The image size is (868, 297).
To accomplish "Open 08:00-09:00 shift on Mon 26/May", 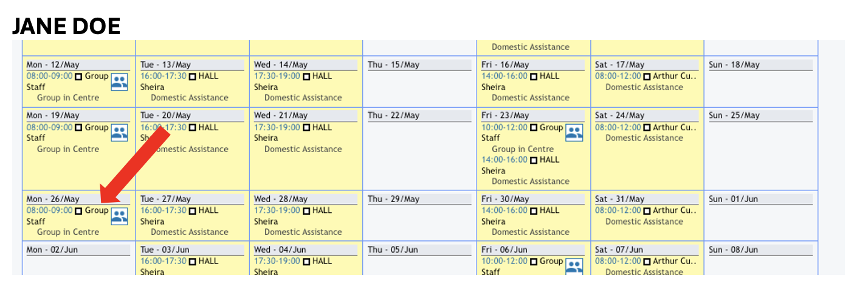I will pyautogui.click(x=49, y=211).
